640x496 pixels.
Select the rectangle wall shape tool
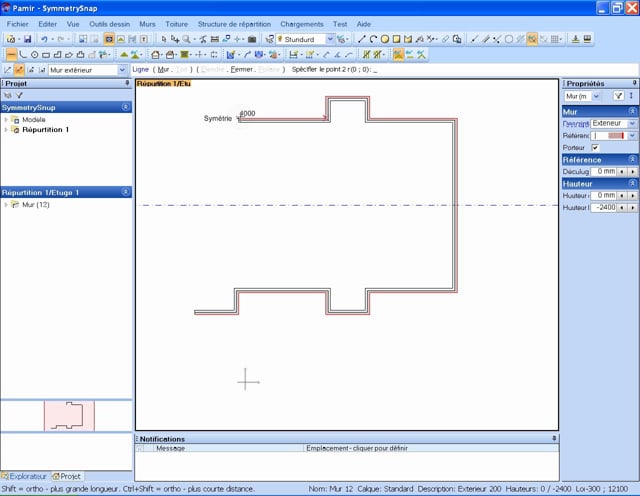[x=46, y=54]
